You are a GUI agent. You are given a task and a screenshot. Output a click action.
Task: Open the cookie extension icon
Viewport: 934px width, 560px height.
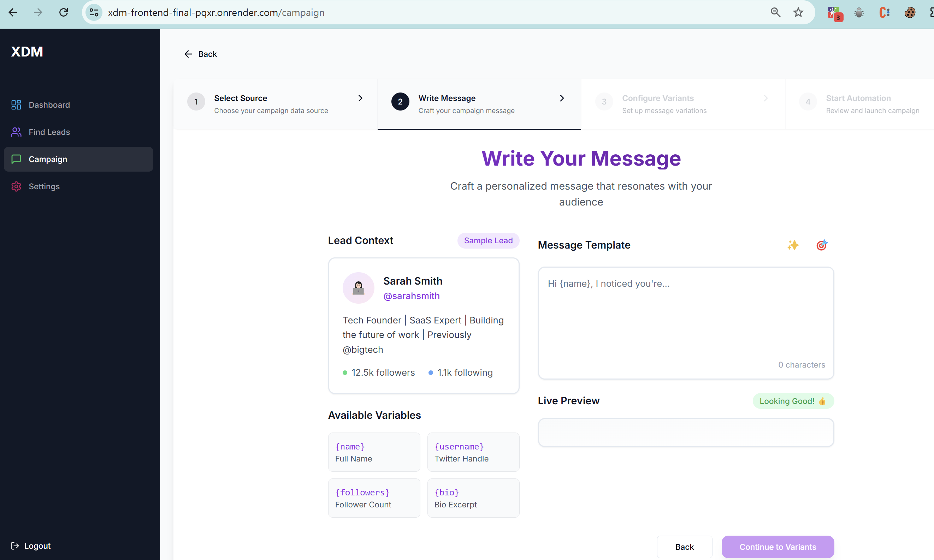[x=910, y=12]
